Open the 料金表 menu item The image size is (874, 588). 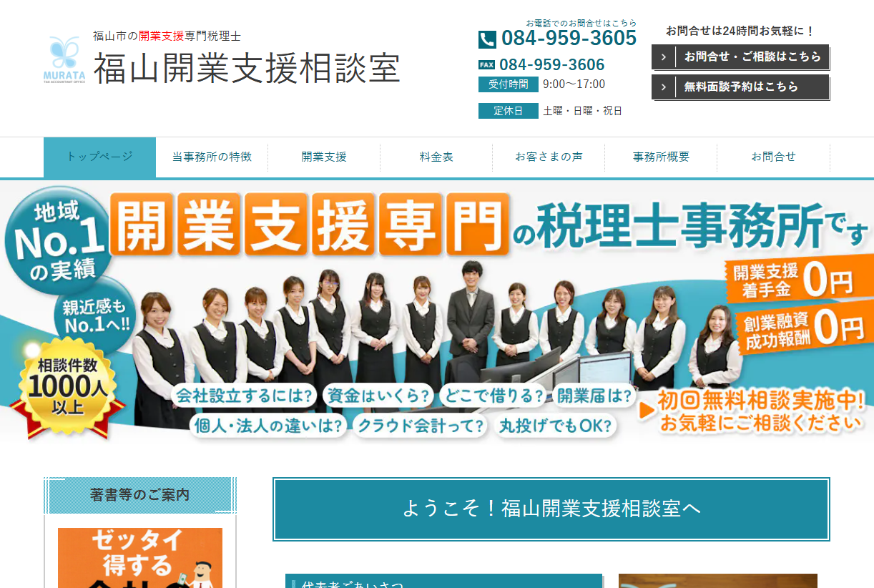[436, 157]
